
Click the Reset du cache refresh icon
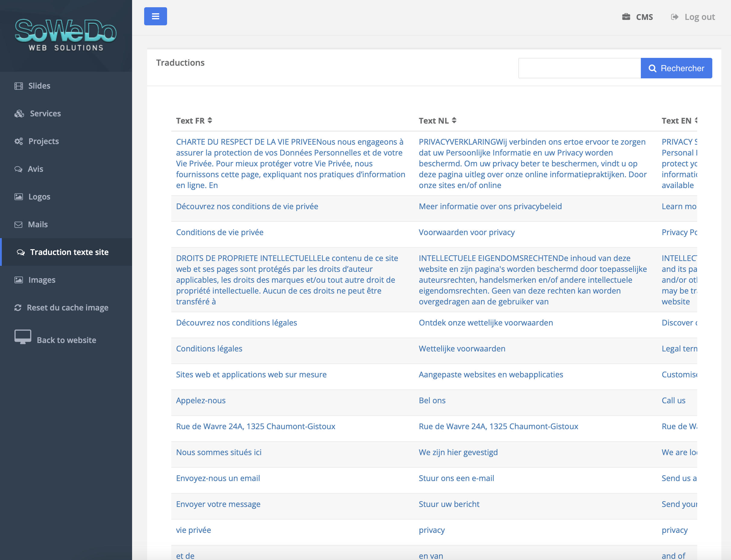18,308
